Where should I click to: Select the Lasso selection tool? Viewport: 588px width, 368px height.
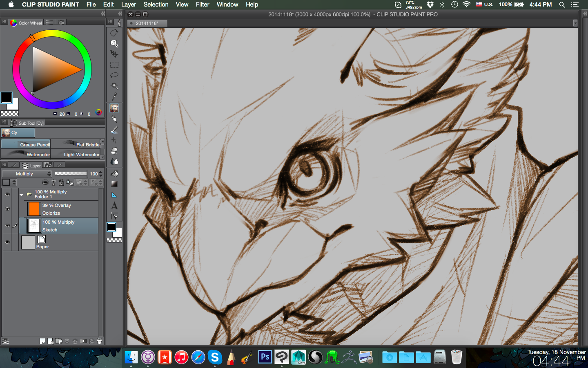(114, 75)
